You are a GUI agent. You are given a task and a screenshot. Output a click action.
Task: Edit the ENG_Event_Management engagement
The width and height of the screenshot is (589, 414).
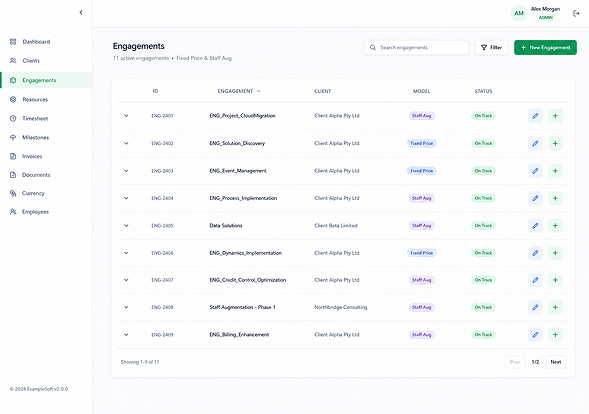[535, 171]
